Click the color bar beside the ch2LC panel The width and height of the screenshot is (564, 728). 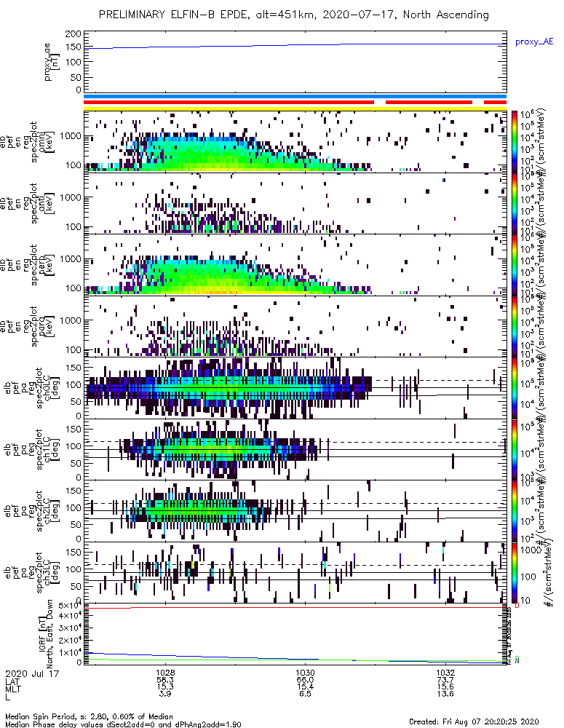coord(514,511)
